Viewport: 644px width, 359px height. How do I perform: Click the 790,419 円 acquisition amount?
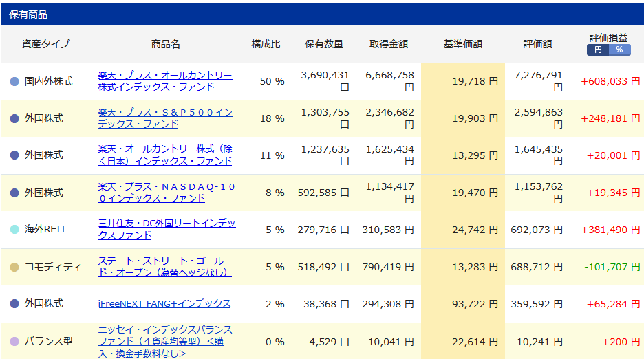click(x=388, y=267)
